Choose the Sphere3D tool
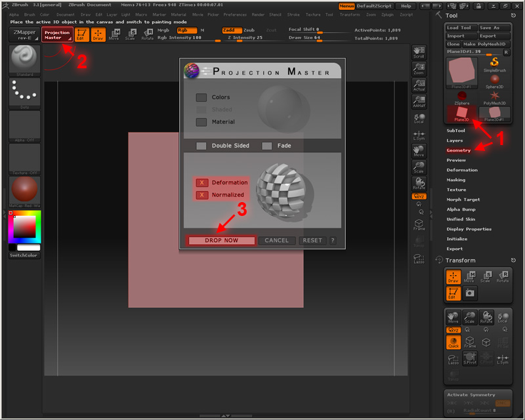Image resolution: width=525 pixels, height=420 pixels. tap(495, 81)
